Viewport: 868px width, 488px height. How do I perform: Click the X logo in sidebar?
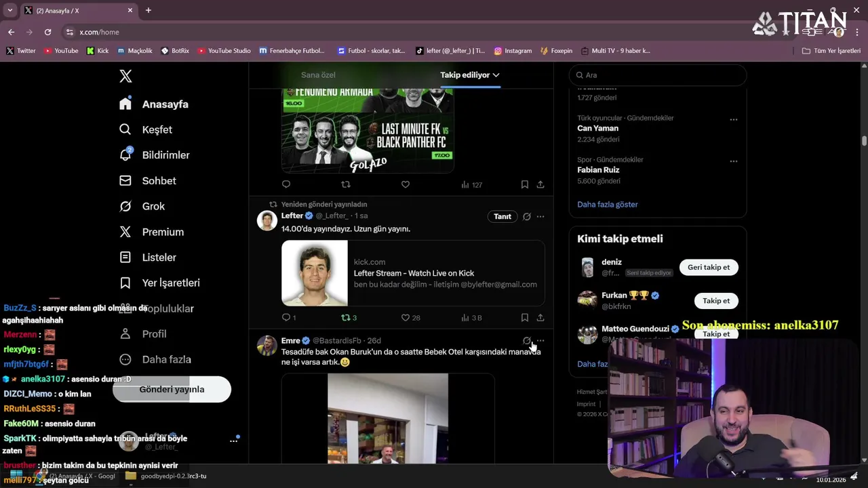(x=125, y=76)
